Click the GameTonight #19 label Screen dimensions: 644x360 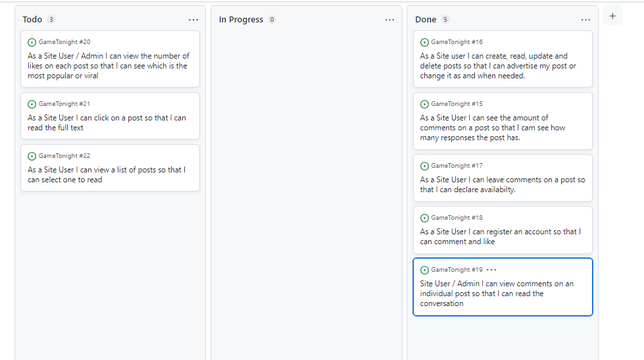(x=457, y=270)
